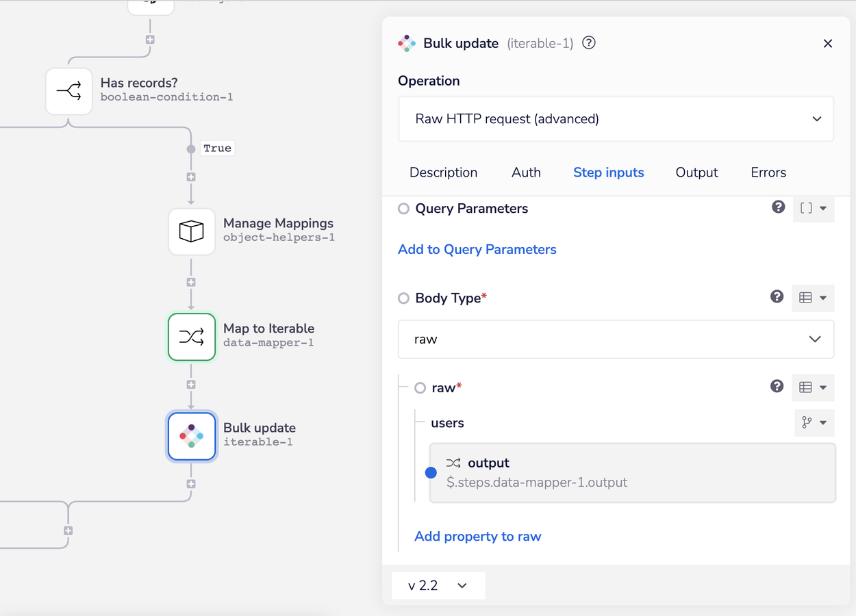Show help for Body Type field
Screen dimensions: 856x616
pyautogui.click(x=777, y=296)
